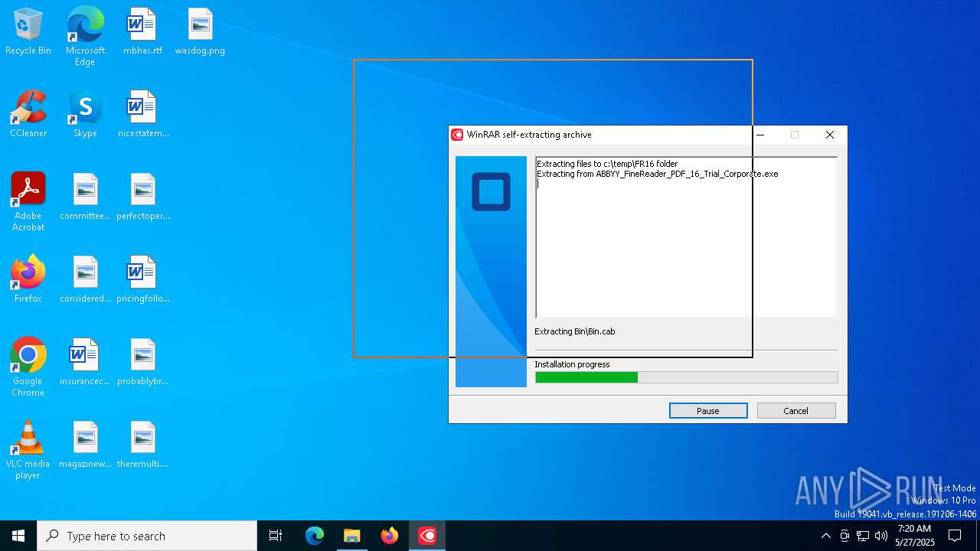Click the 'Extracting files to c:\temp\FR16 folder' line
Screen dimensions: 980x551
tap(607, 164)
